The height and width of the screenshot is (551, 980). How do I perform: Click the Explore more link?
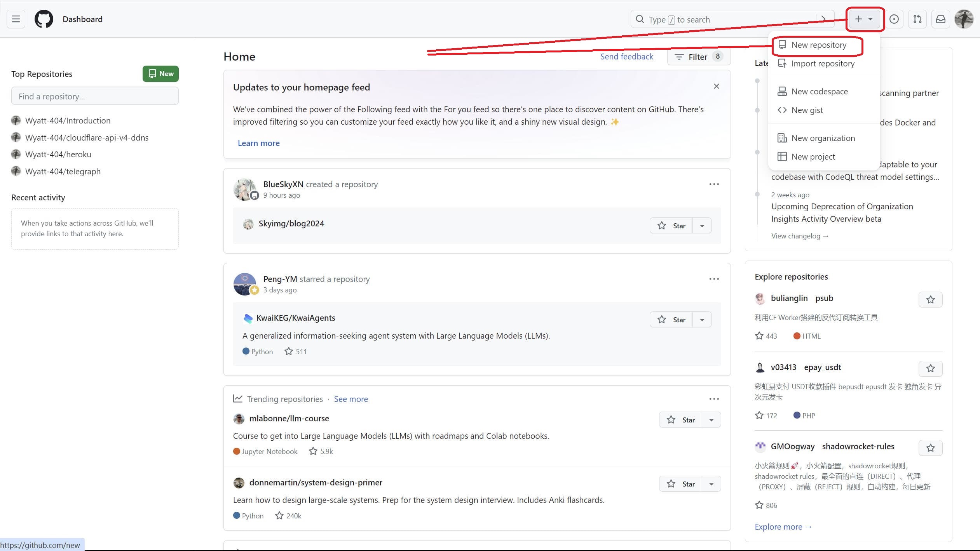pos(783,527)
